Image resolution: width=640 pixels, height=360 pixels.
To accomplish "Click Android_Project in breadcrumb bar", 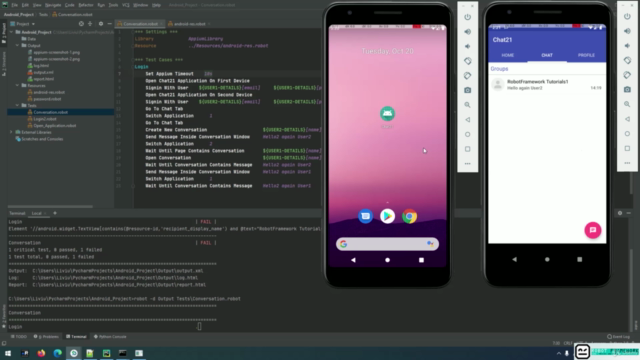I will click(19, 14).
